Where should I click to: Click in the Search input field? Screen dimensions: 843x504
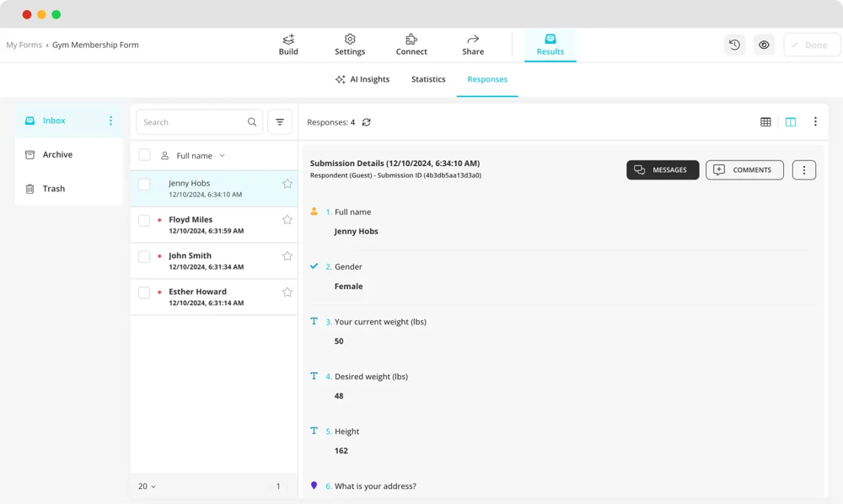coord(194,122)
